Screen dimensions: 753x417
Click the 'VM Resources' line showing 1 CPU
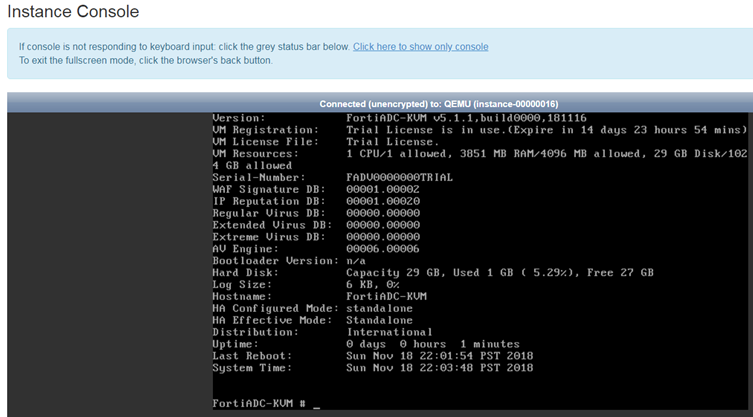pos(480,154)
